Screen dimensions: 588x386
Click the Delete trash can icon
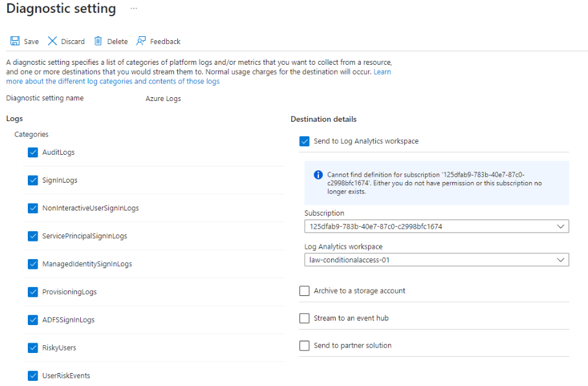point(98,41)
